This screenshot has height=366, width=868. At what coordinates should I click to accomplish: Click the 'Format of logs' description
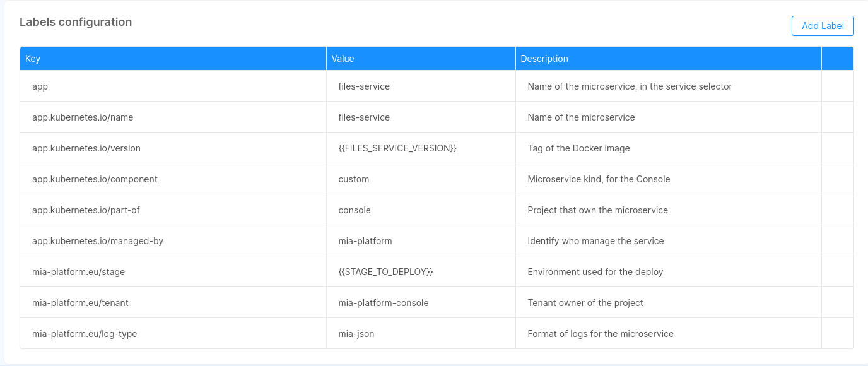601,334
